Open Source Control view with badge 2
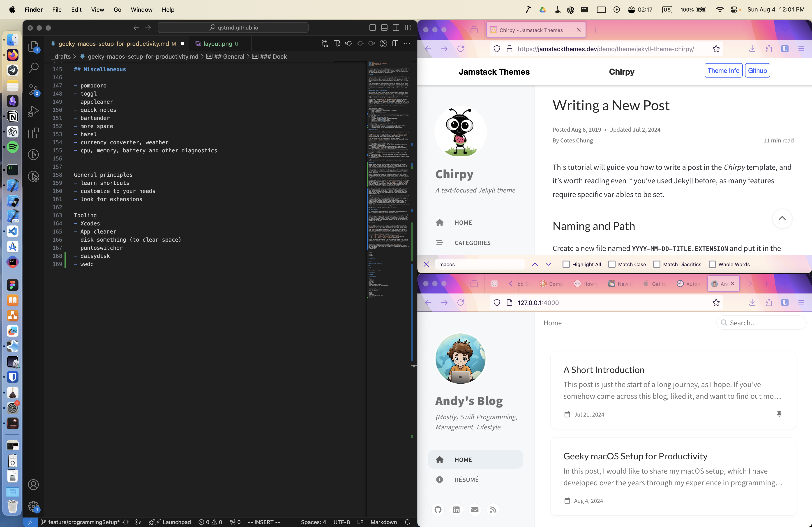Image resolution: width=812 pixels, height=527 pixels. tap(33, 90)
